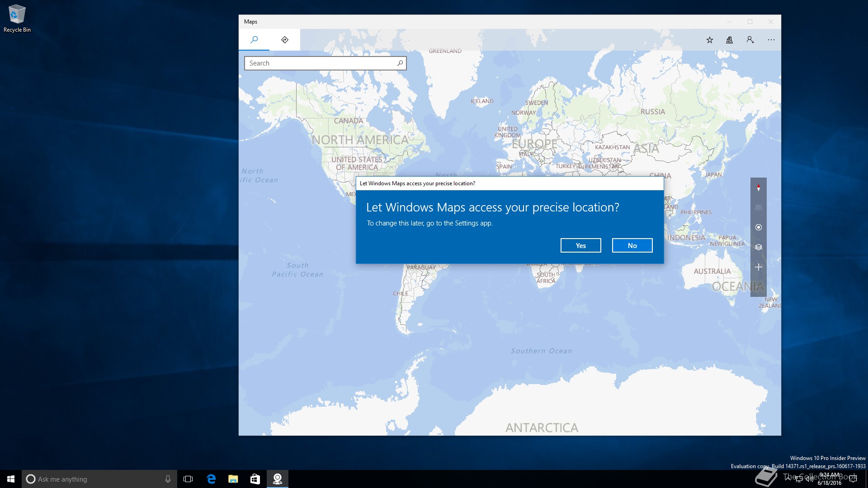
Task: Click the RUSSIA map label
Action: point(653,112)
